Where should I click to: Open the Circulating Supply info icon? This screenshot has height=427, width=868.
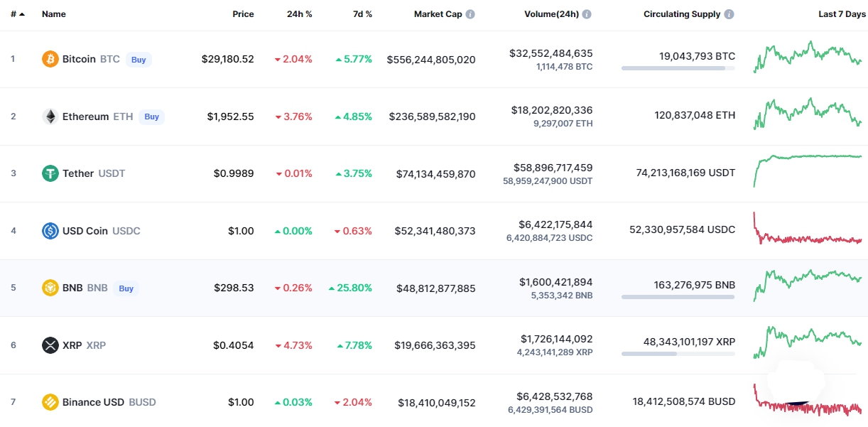pos(729,14)
